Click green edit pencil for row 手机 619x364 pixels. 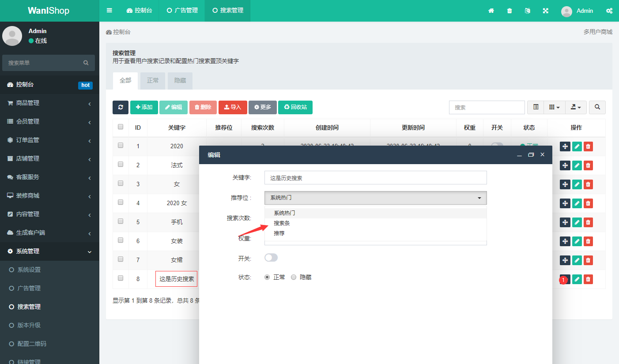(577, 222)
